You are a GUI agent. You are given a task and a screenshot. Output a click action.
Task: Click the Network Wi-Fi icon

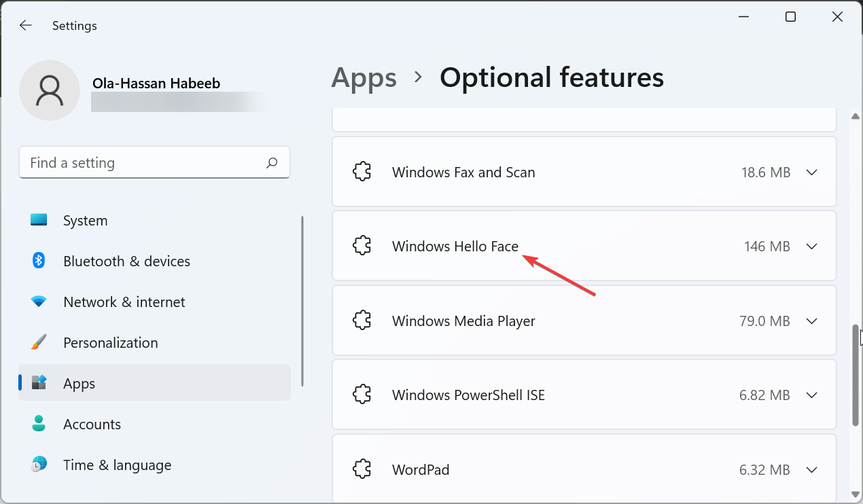(39, 302)
